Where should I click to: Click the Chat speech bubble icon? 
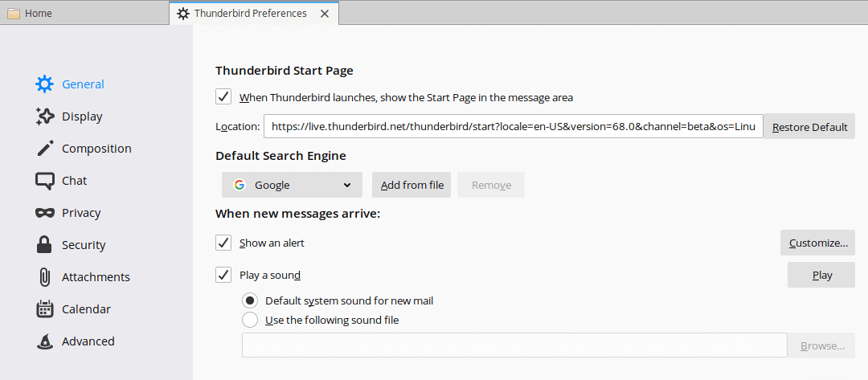pyautogui.click(x=45, y=181)
